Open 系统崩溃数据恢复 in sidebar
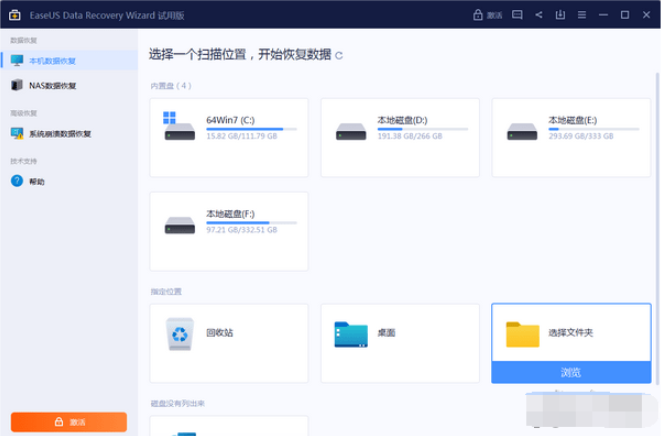The width and height of the screenshot is (663, 436). coord(69,134)
